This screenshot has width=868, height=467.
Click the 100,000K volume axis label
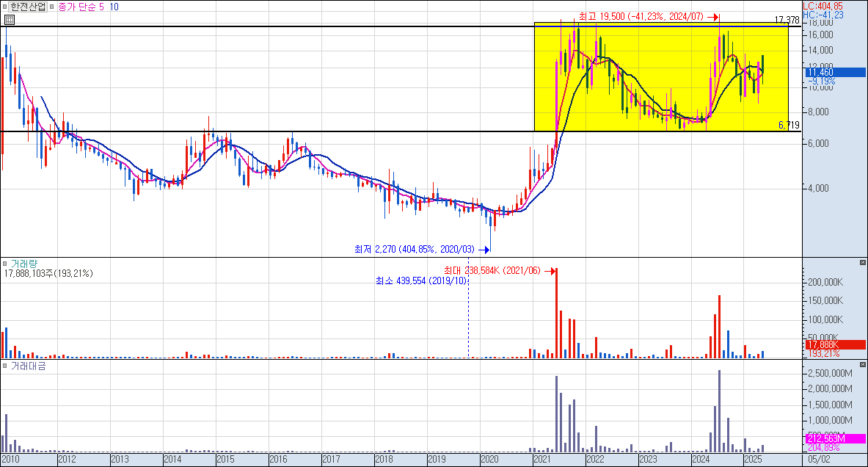(826, 319)
